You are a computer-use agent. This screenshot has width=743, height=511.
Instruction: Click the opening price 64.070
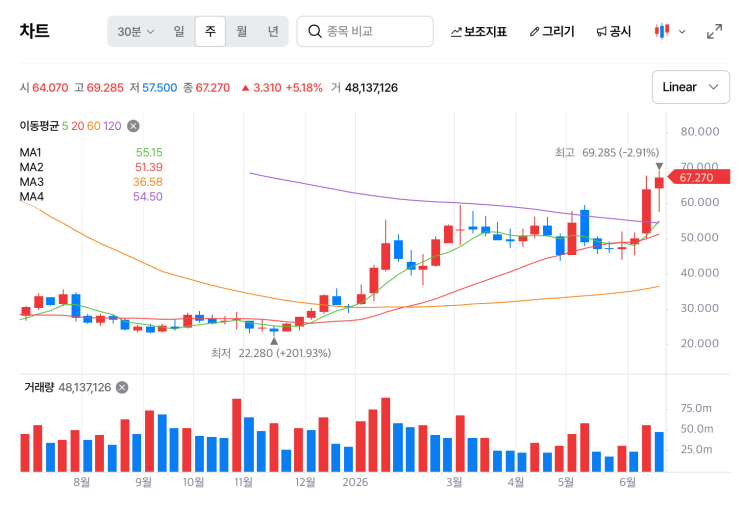pos(50,88)
